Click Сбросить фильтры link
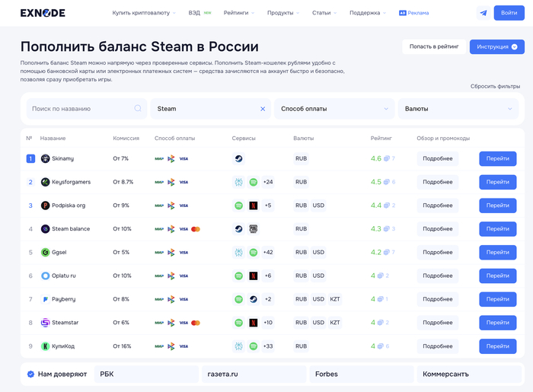The width and height of the screenshot is (533, 392). click(x=495, y=87)
